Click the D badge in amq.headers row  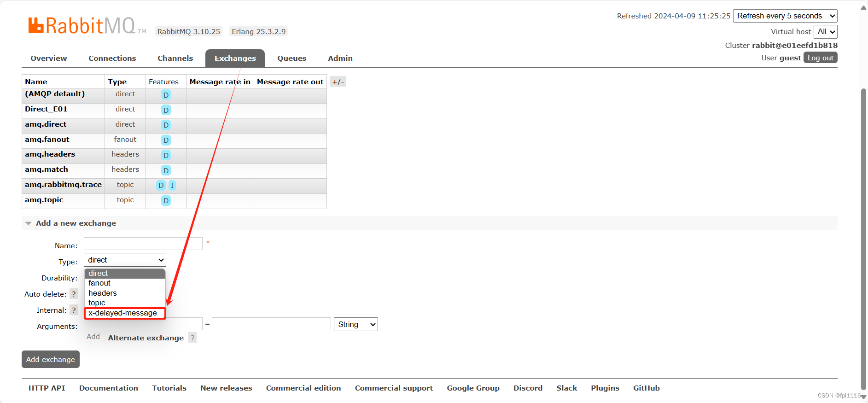coord(166,155)
